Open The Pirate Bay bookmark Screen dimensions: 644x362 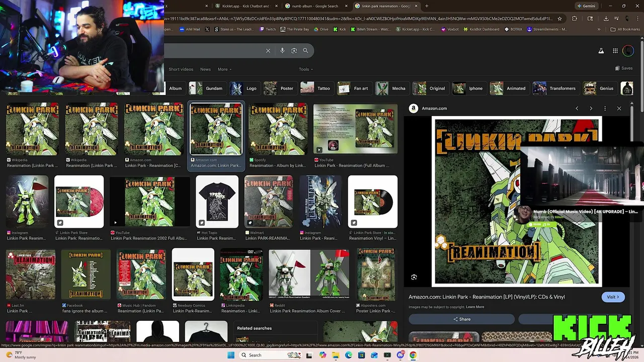click(294, 29)
